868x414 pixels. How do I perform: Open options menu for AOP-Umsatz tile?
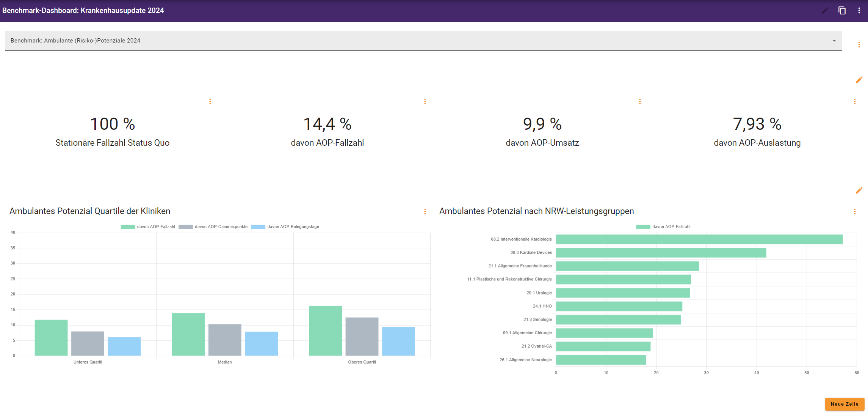(x=640, y=101)
